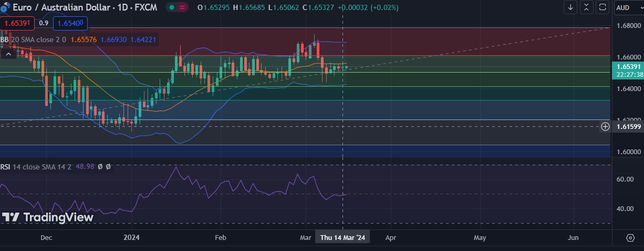
Task: Click the Feb label on time axis
Action: (221, 238)
